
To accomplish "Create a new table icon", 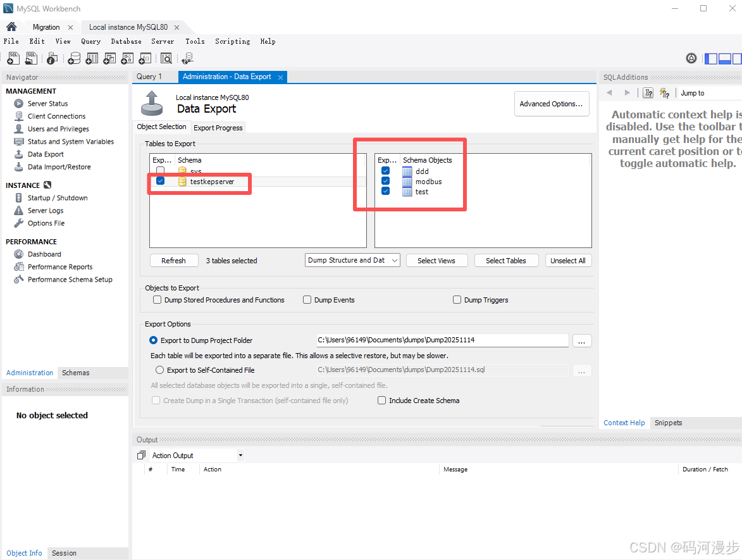I will pyautogui.click(x=92, y=58).
